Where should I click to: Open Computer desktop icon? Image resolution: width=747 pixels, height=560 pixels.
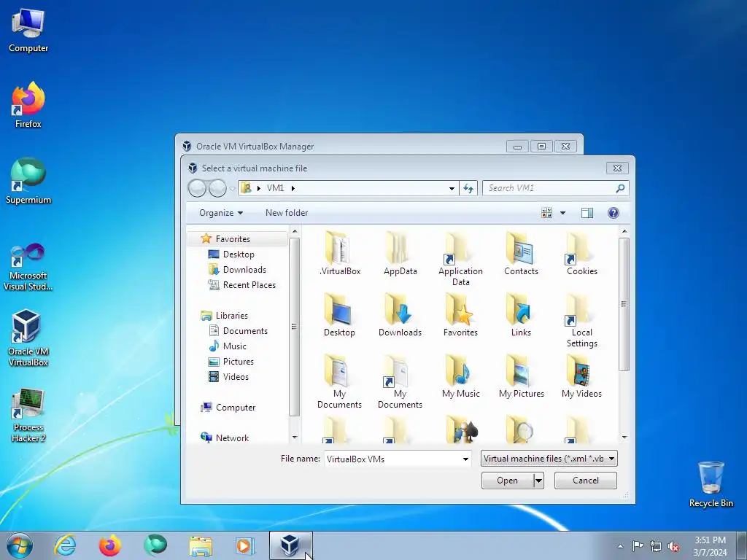point(28,30)
